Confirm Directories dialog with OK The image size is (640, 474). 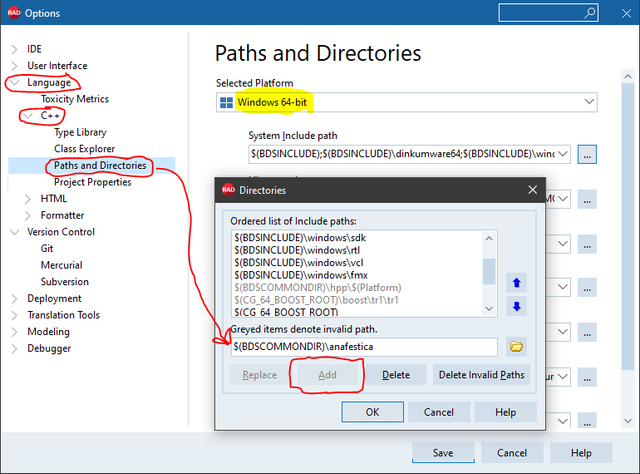point(372,412)
